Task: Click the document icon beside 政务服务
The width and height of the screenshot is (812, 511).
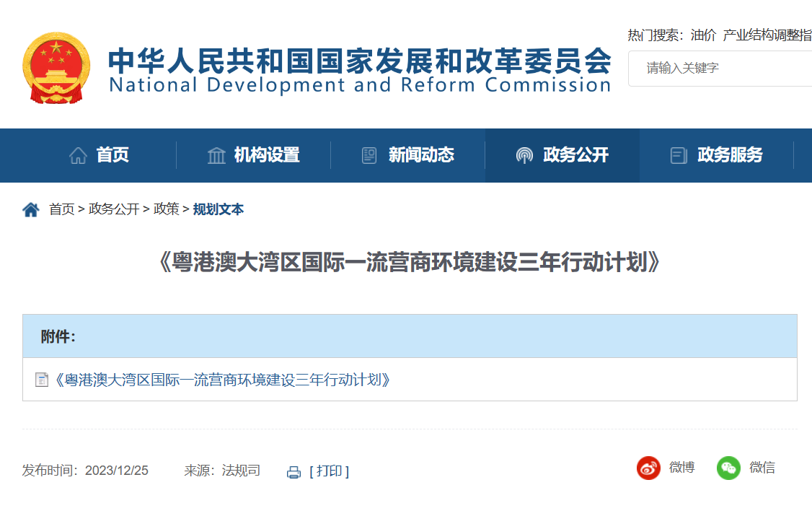Action: [x=678, y=155]
